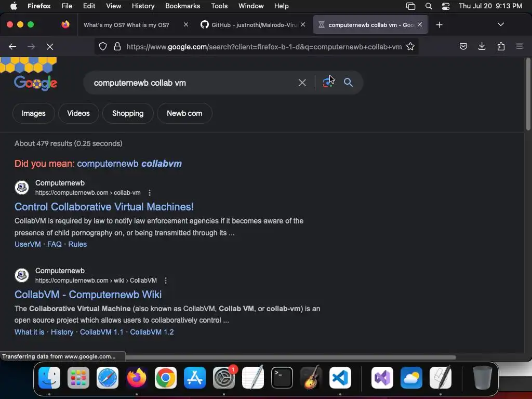The height and width of the screenshot is (399, 532).
Task: Open the History sitelink
Action: [x=62, y=332]
